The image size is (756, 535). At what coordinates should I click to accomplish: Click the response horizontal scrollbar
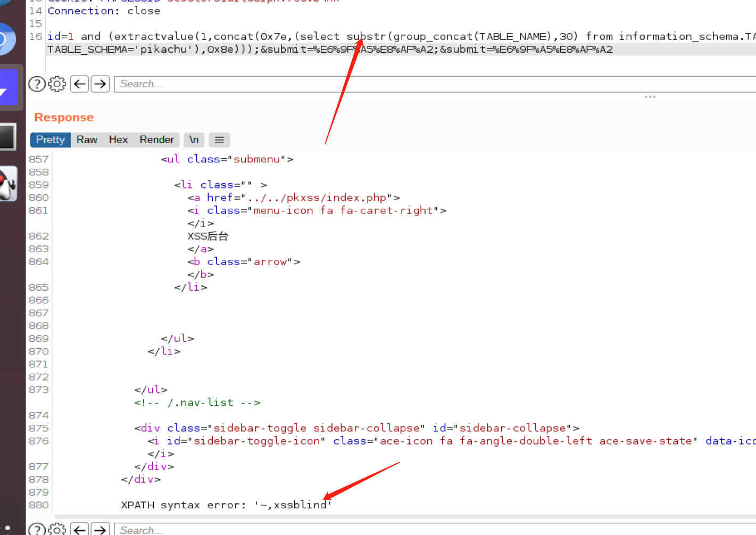coord(404,516)
